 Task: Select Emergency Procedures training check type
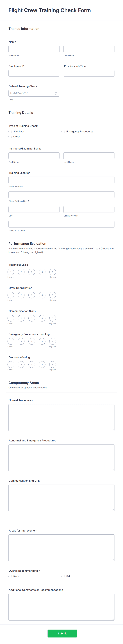coord(63,131)
